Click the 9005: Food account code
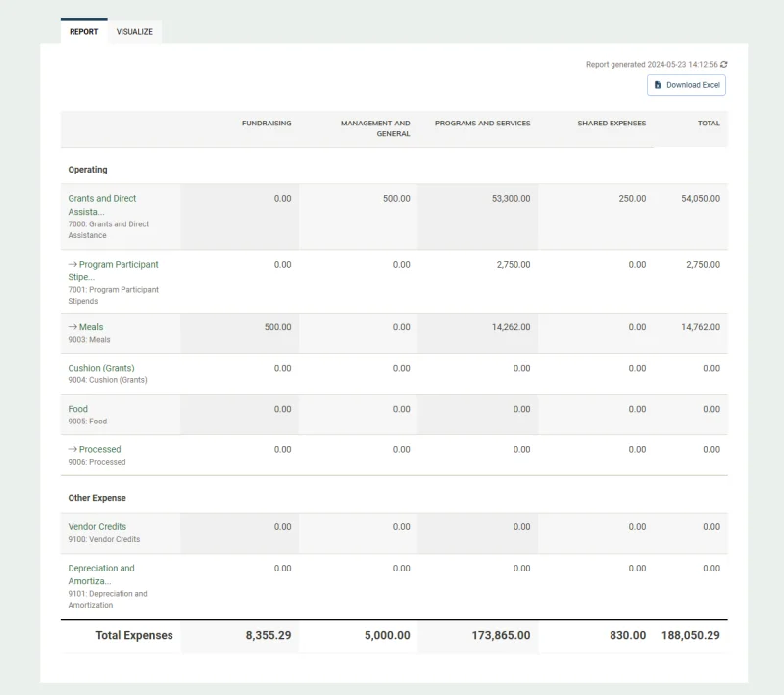Viewport: 784px width, 695px height. point(87,421)
